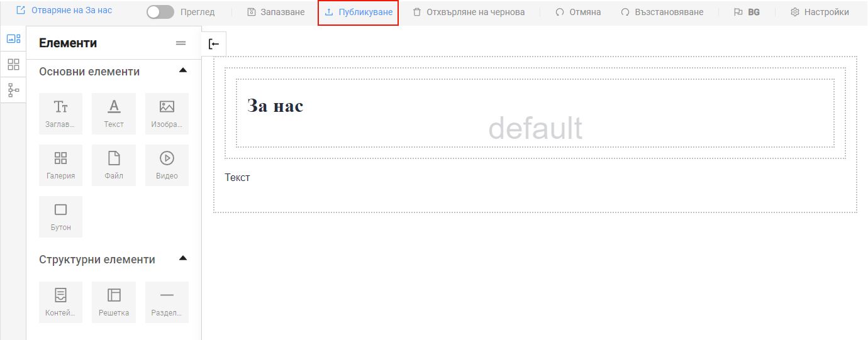
Task: Pick the Изображение image element
Action: [x=167, y=114]
